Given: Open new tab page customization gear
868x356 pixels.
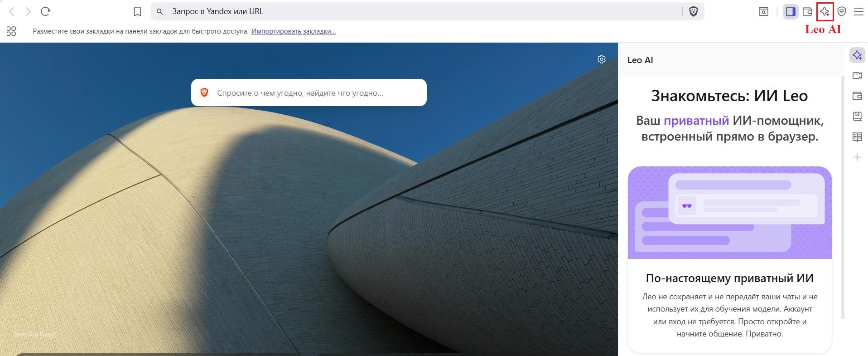Looking at the screenshot, I should point(601,59).
